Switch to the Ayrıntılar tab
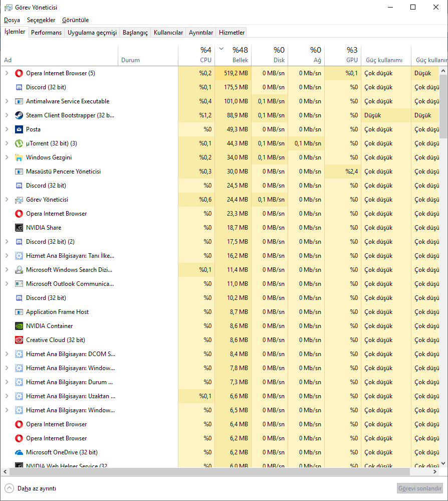The image size is (448, 501). (201, 33)
